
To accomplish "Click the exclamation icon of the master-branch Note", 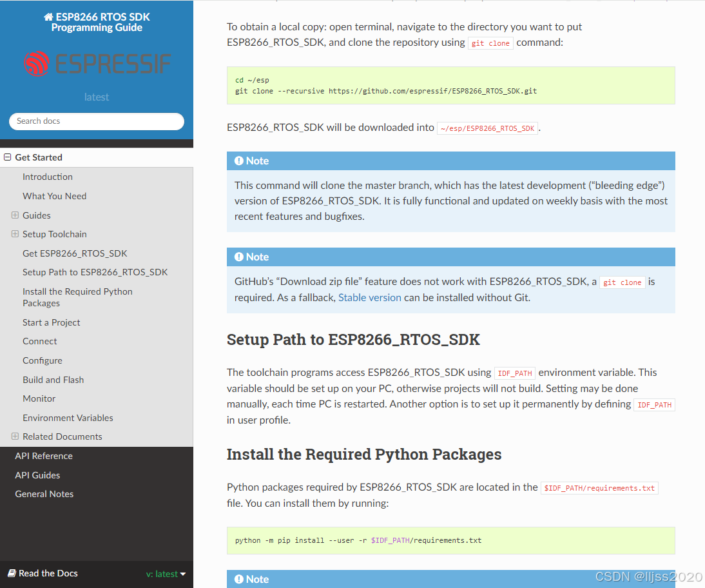I will 238,161.
